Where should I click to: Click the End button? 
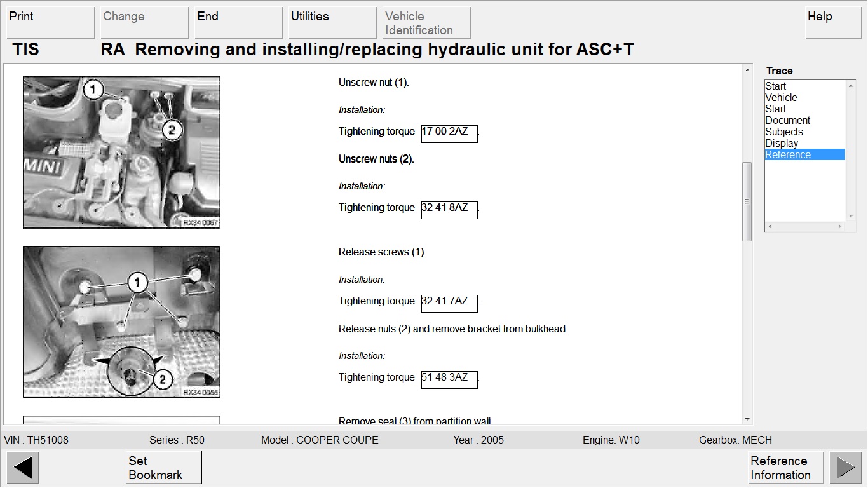tap(238, 23)
